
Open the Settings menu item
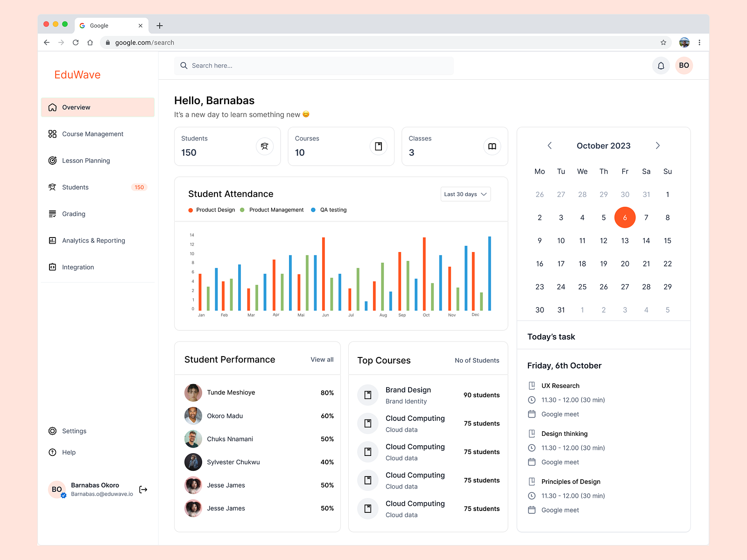(74, 431)
